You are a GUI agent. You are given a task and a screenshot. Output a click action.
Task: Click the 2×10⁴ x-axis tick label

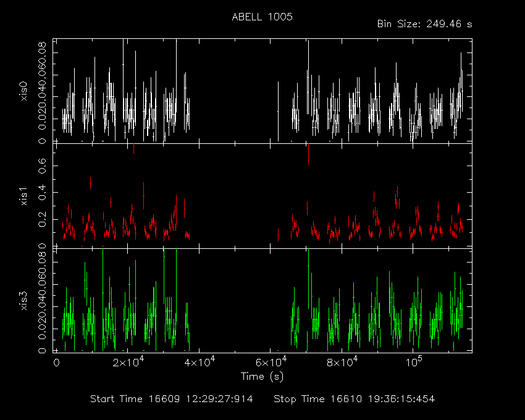(x=128, y=362)
